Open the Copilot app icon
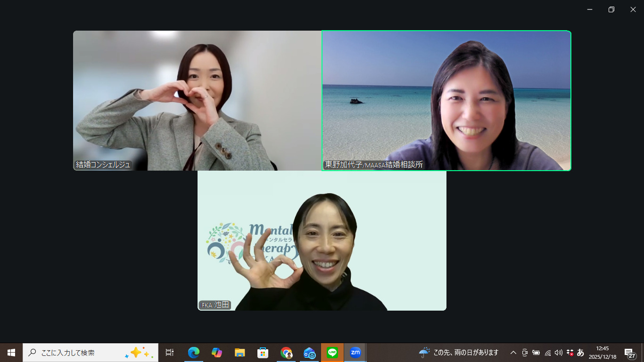 [x=216, y=353]
